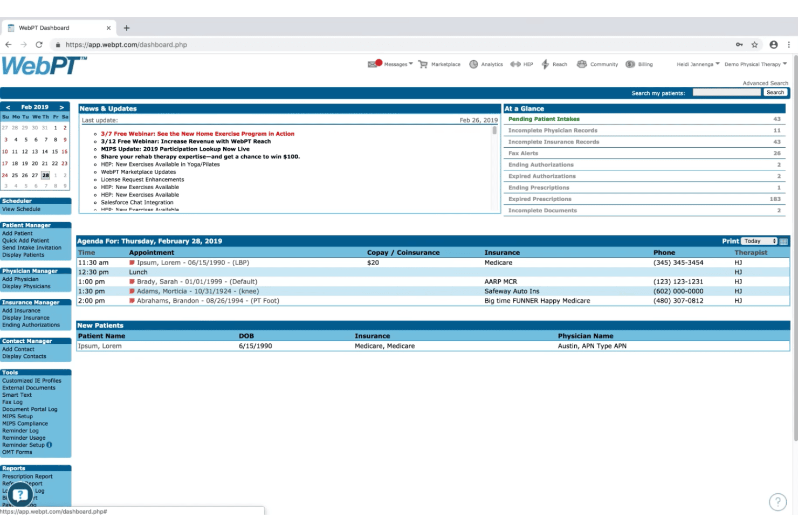Open the chat help bubble icon
Image resolution: width=798 pixels, height=532 pixels.
20,494
